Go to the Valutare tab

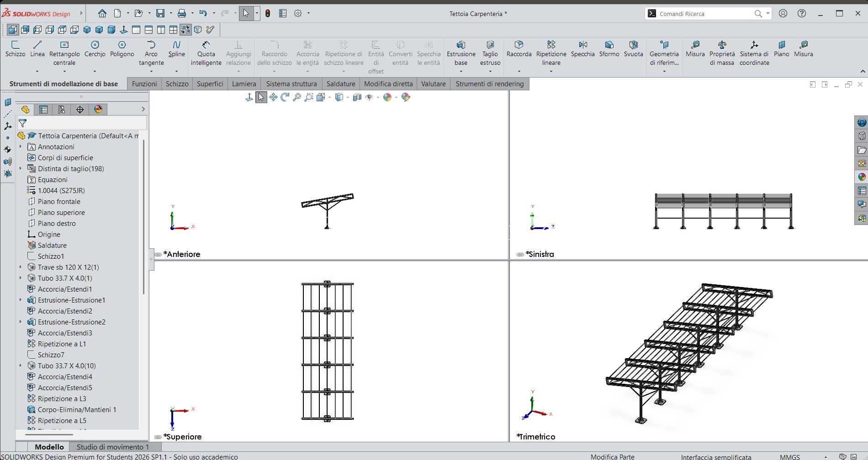click(434, 84)
